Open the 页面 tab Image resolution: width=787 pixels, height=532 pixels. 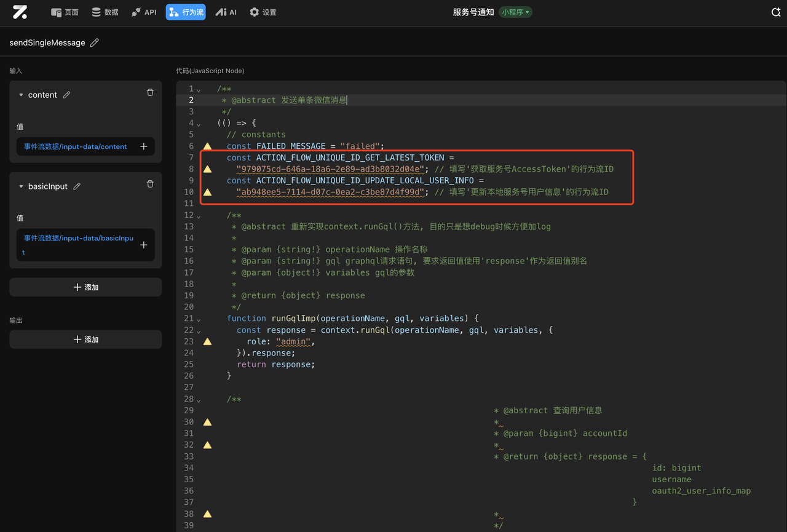(65, 12)
